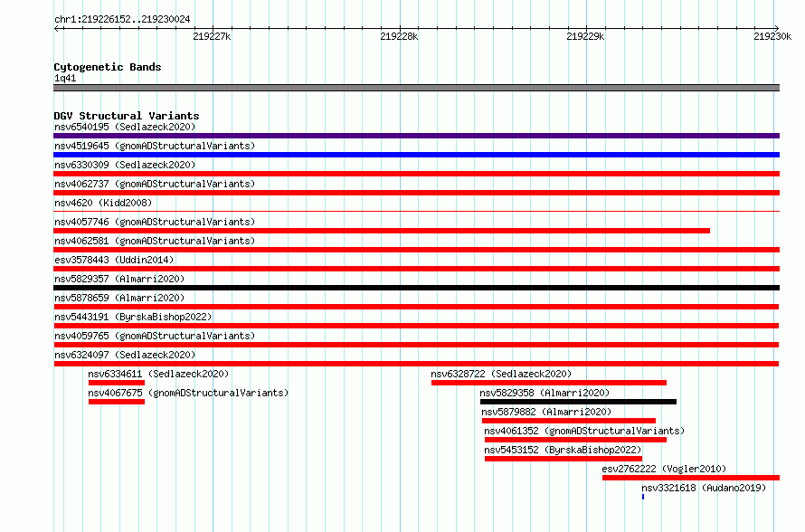
Task: Click the 219228k ruler tick label
Action: 399,36
